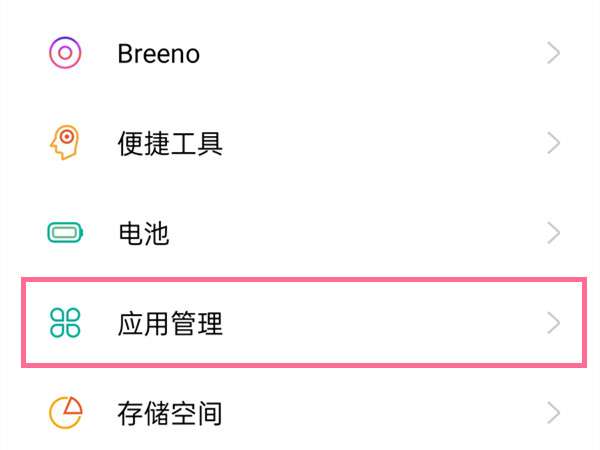
Task: Open the 存储空间 text label
Action: (169, 412)
